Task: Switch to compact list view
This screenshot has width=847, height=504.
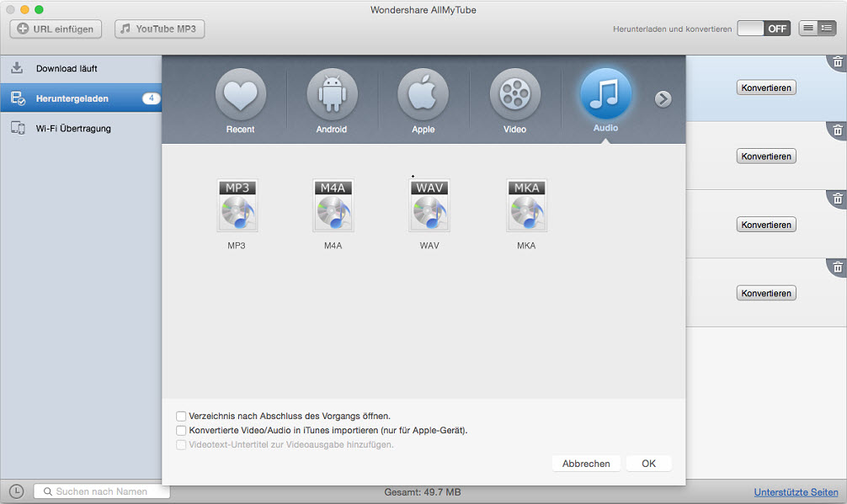Action: [808, 28]
